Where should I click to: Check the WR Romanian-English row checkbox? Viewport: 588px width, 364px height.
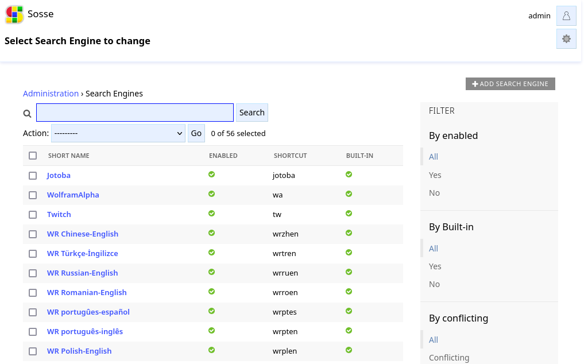33,293
